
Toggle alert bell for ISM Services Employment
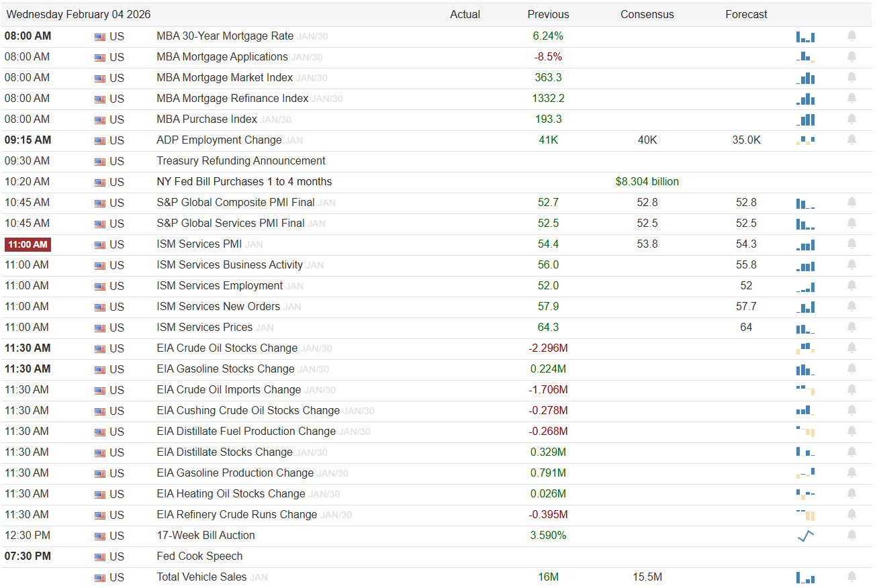click(851, 285)
